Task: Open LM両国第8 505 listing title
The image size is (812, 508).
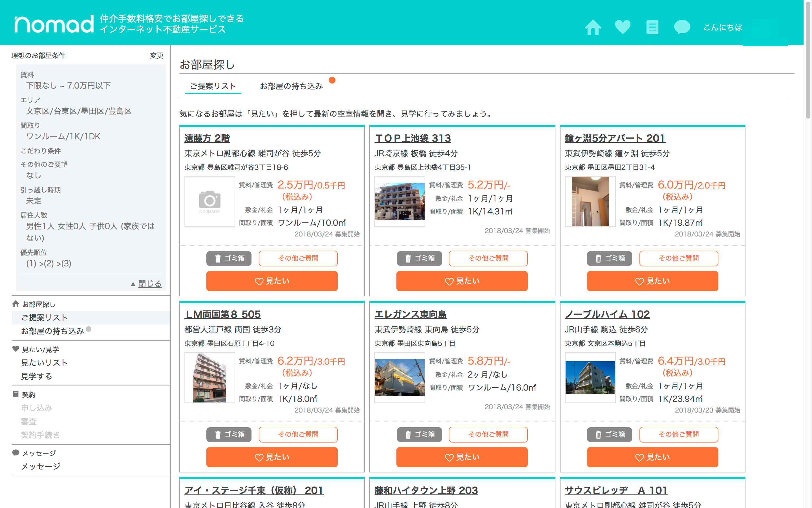Action: (222, 314)
